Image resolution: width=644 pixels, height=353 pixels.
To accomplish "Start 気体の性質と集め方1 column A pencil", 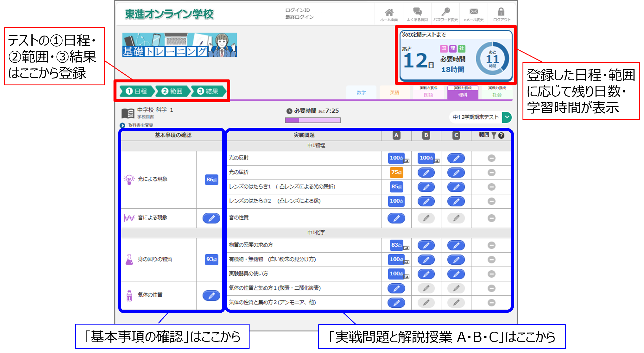I will pyautogui.click(x=396, y=288).
